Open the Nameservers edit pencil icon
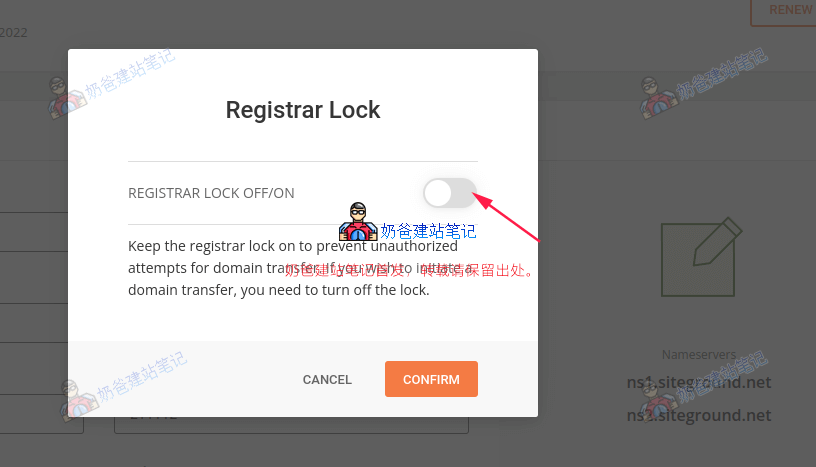Image resolution: width=816 pixels, height=467 pixels. 702,257
